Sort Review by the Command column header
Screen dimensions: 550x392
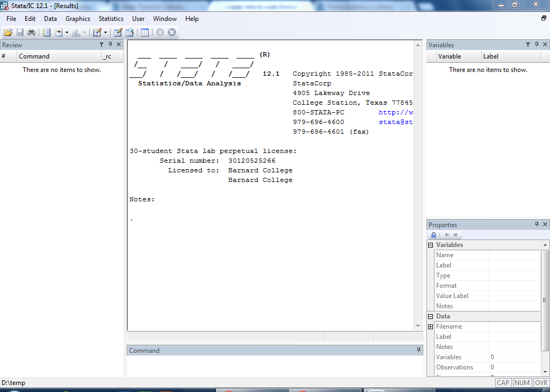click(59, 56)
